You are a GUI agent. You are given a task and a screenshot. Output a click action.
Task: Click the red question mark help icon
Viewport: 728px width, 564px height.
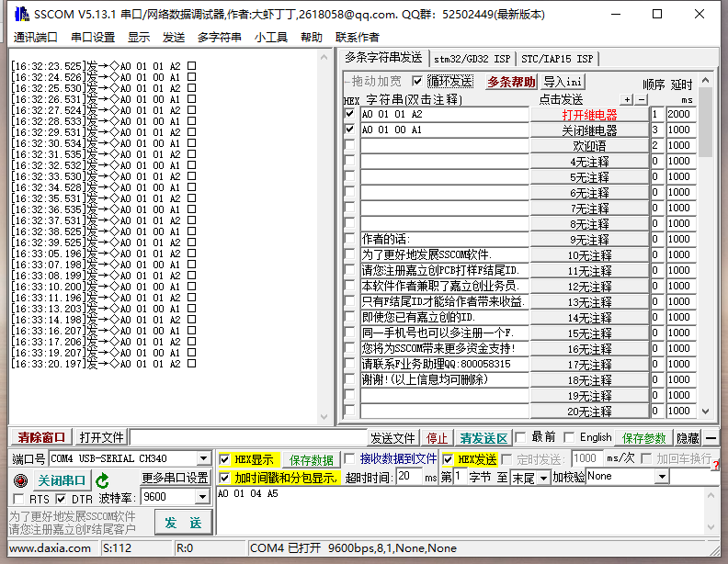point(715,465)
